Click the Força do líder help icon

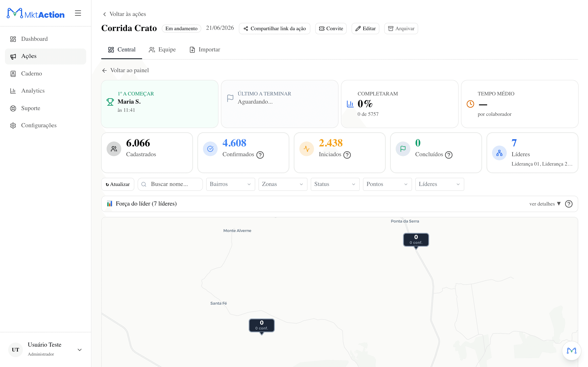pyautogui.click(x=569, y=204)
